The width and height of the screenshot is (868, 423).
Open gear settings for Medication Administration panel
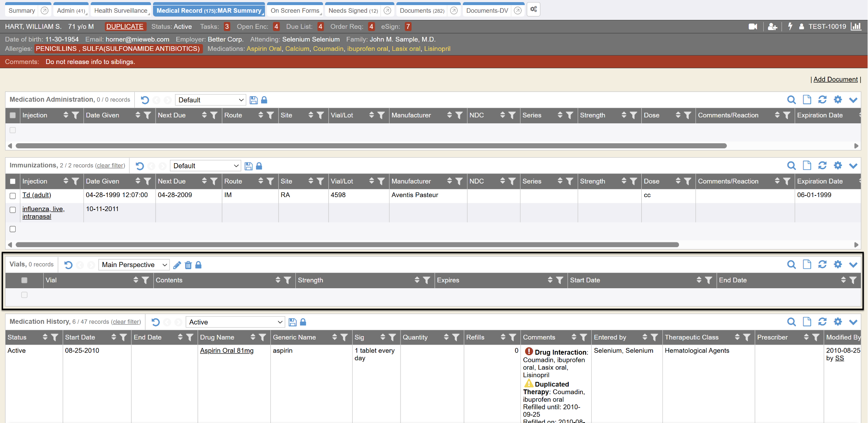(837, 100)
